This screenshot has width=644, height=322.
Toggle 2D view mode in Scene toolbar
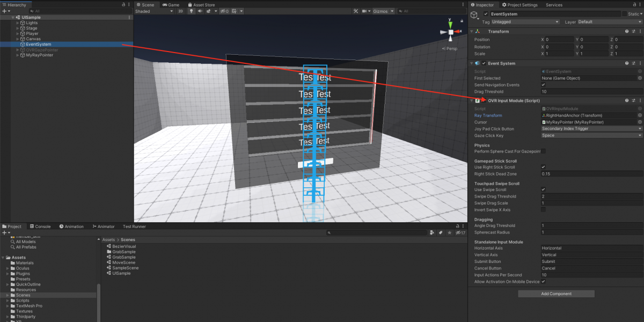click(x=180, y=11)
